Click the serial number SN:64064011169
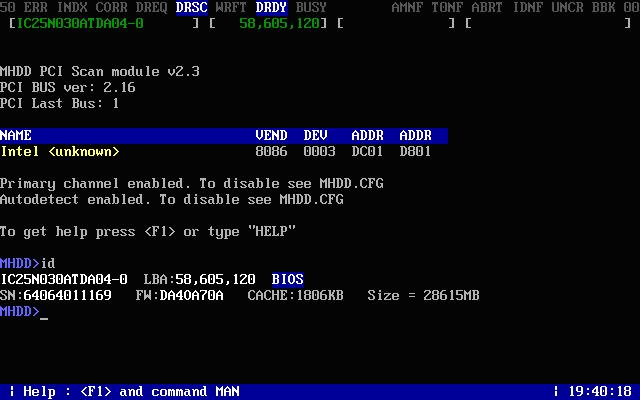The image size is (640, 400). (x=56, y=296)
